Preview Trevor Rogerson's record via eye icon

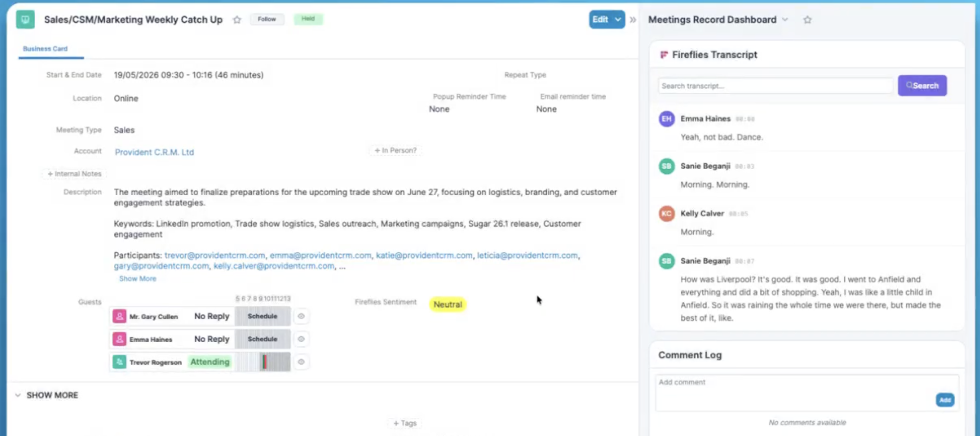(301, 362)
